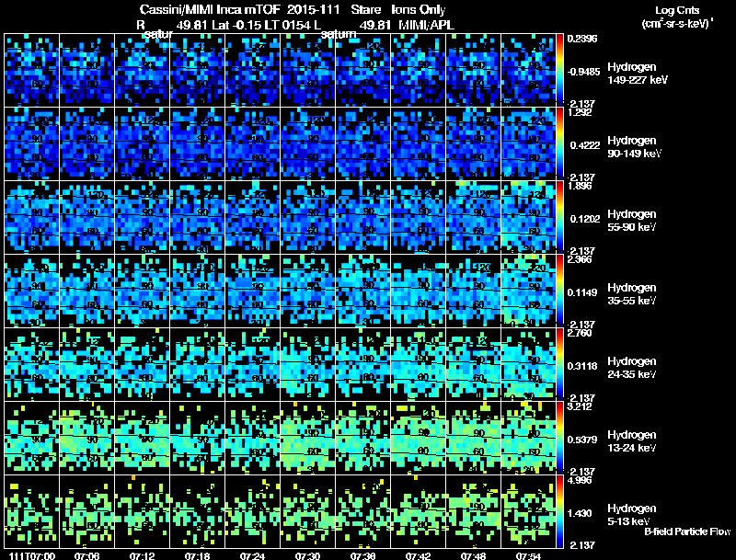Click the Log Cnts legend heading
This screenshot has width=736, height=560.
tap(677, 11)
